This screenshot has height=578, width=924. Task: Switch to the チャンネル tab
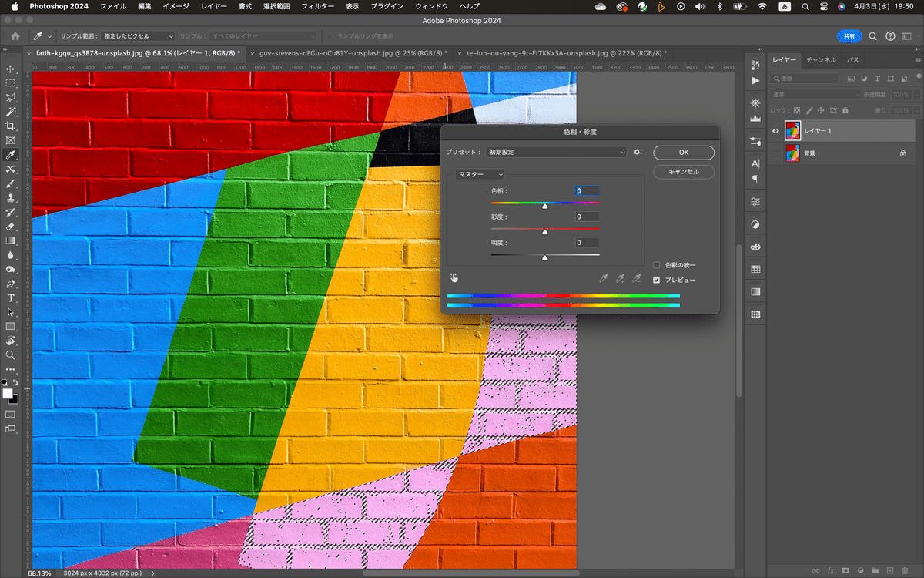(x=821, y=59)
